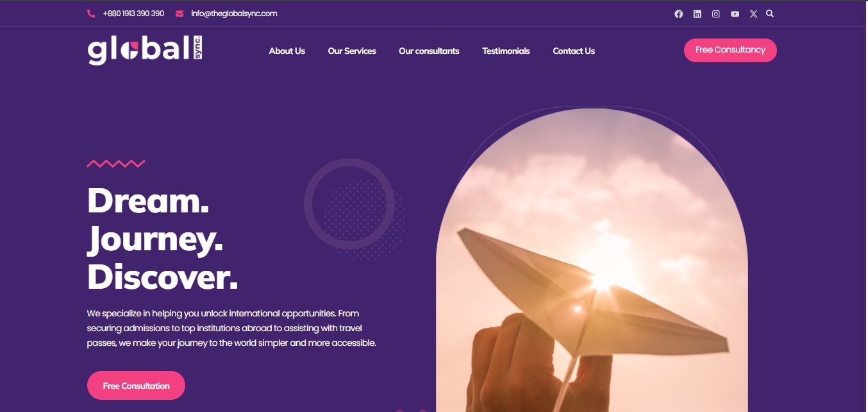This screenshot has width=868, height=412.
Task: Open the Instagram social icon
Action: [716, 13]
